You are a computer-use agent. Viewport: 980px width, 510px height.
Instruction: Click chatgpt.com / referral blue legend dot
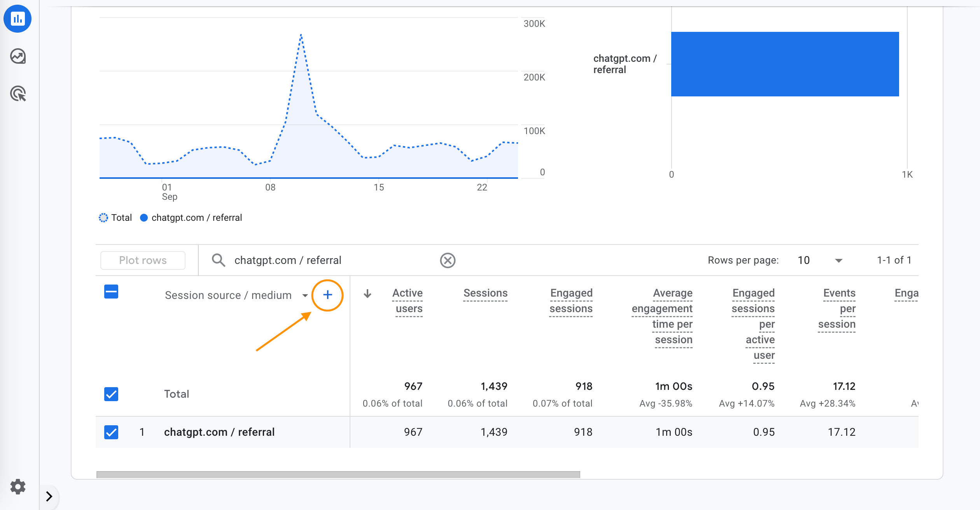(x=144, y=218)
